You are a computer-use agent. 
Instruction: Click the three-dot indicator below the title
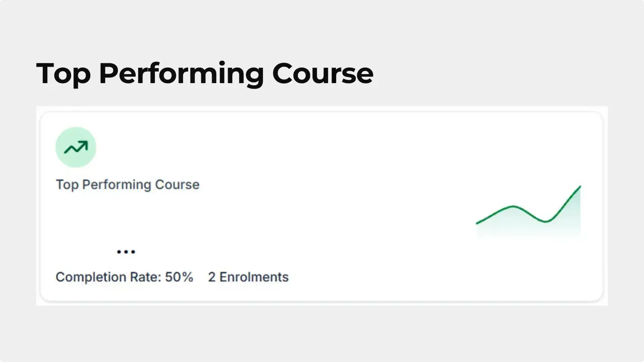click(125, 251)
